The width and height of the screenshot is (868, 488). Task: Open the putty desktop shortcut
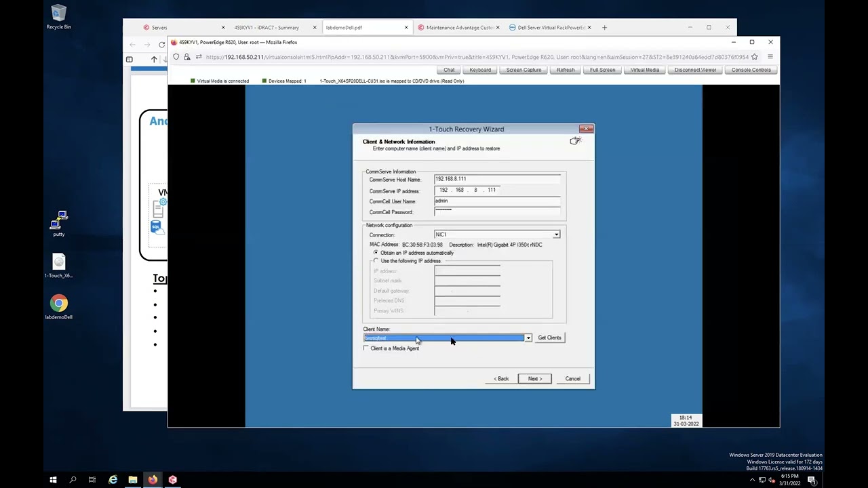coord(59,224)
